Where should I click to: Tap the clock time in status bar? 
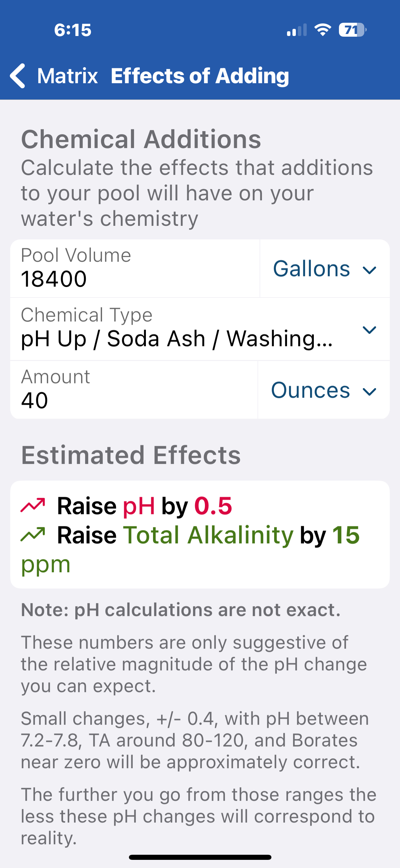click(73, 30)
